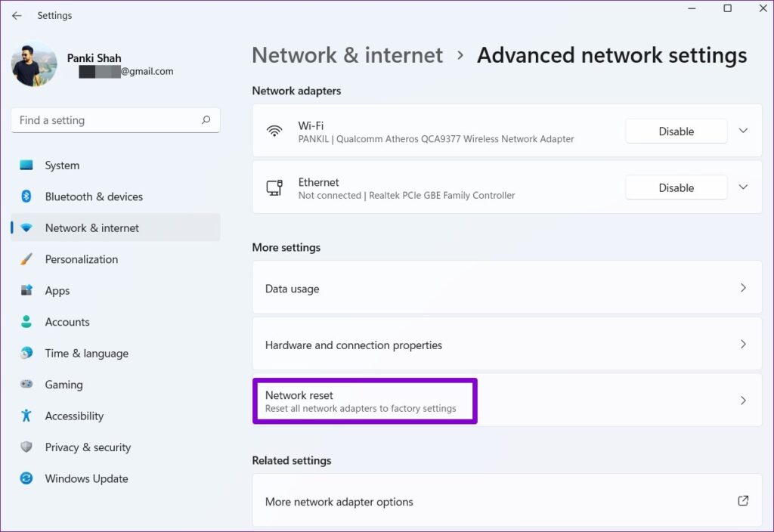The width and height of the screenshot is (774, 532).
Task: Click the back arrow at top left
Action: [x=17, y=15]
